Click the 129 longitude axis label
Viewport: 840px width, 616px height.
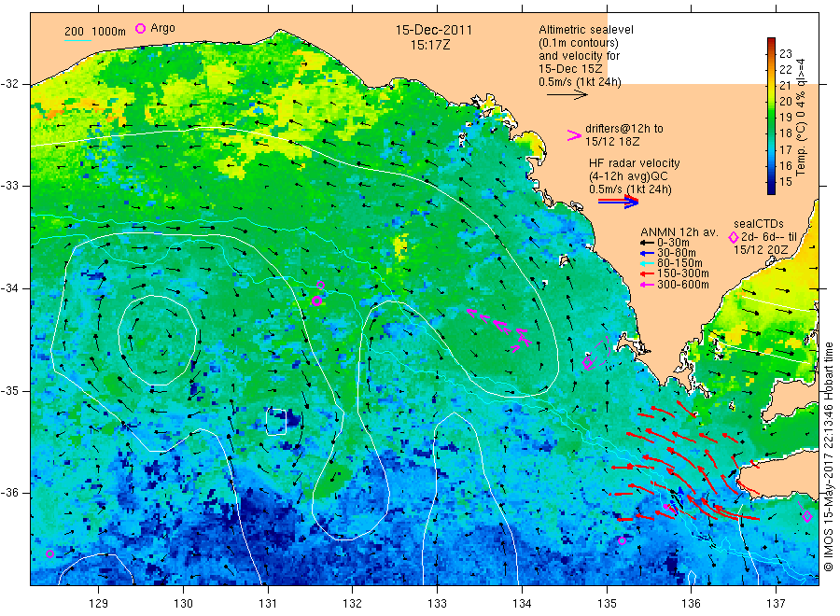tap(99, 604)
